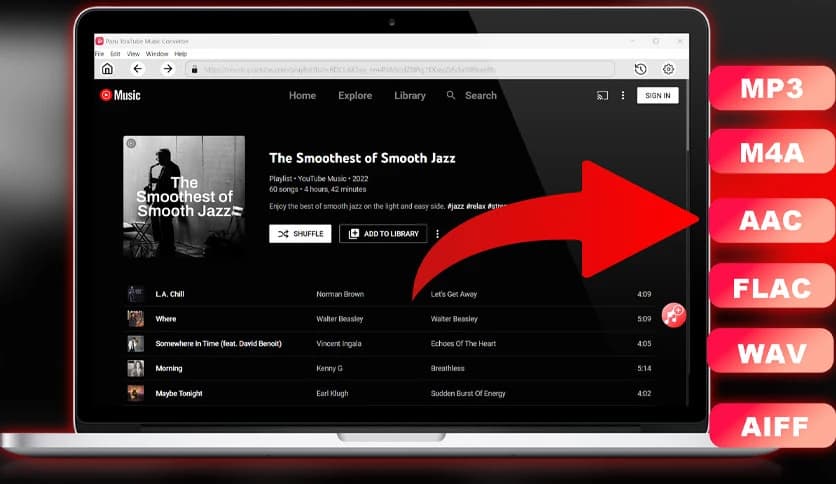Switch to the Home tab

point(302,95)
